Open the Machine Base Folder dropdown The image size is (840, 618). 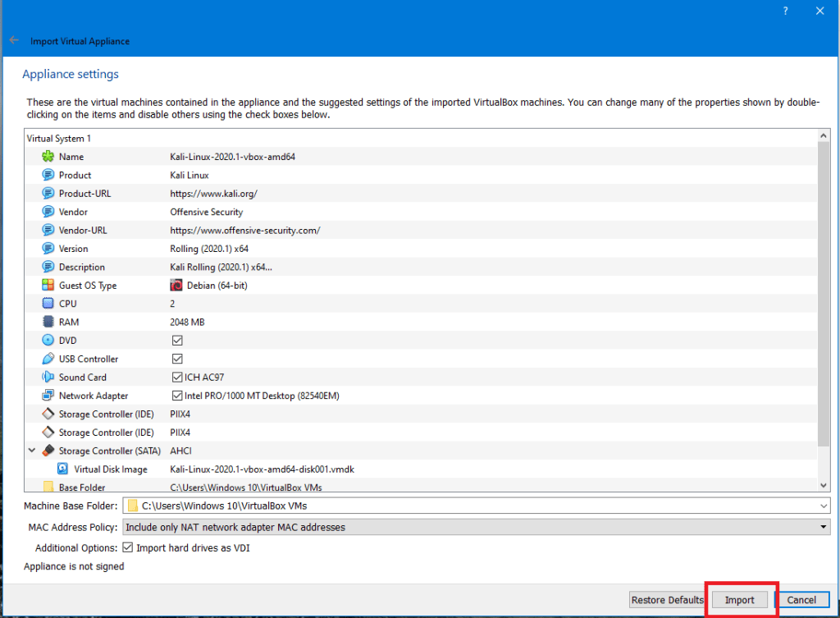pyautogui.click(x=823, y=506)
